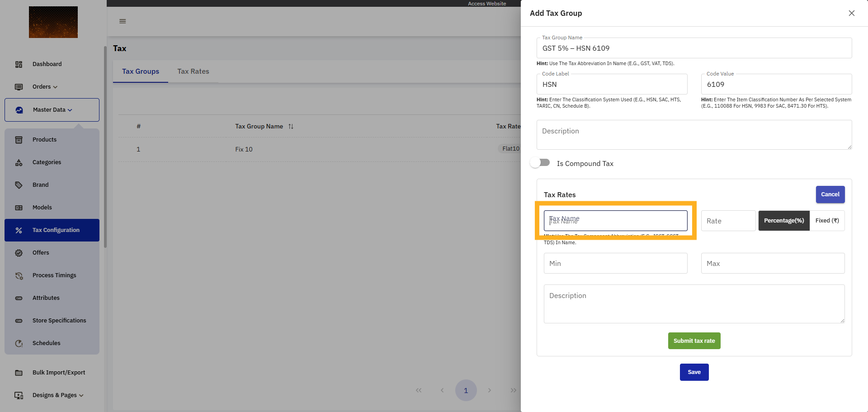
Task: Collapse the Master Data menu
Action: tap(51, 109)
